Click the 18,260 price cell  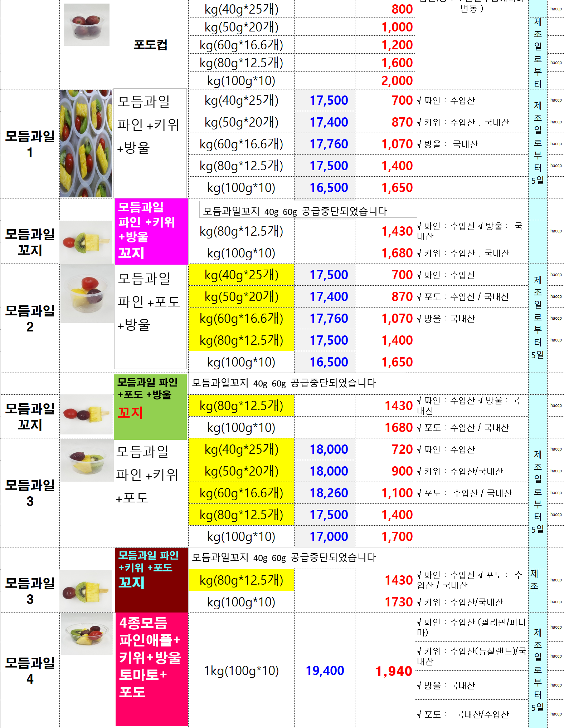(329, 493)
